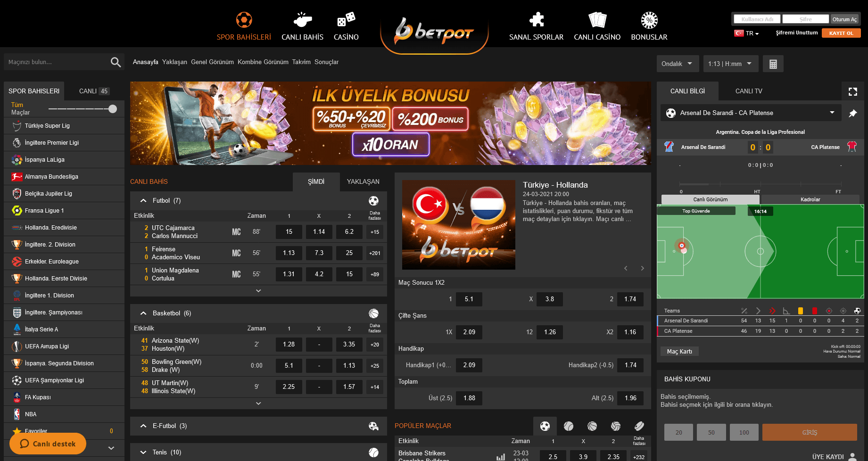Open Brisbane Strikers statistics chart icon
Viewport: 868px width, 461px height.
501,457
